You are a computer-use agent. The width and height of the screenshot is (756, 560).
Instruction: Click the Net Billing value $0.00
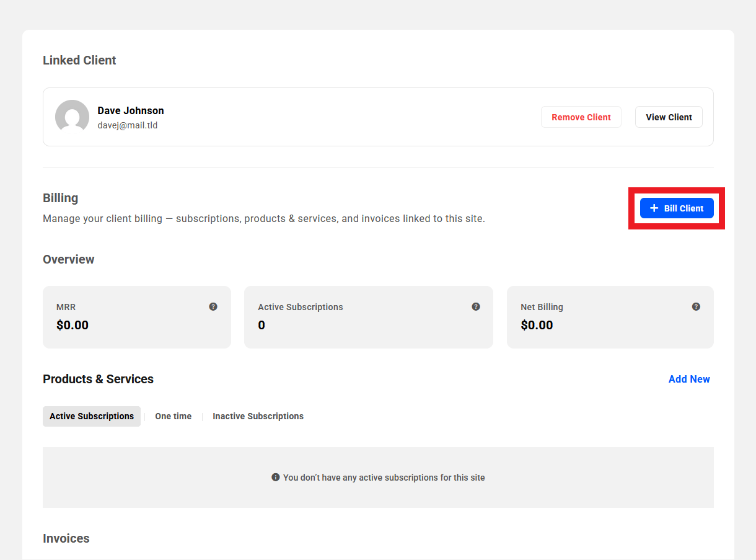[x=537, y=325]
